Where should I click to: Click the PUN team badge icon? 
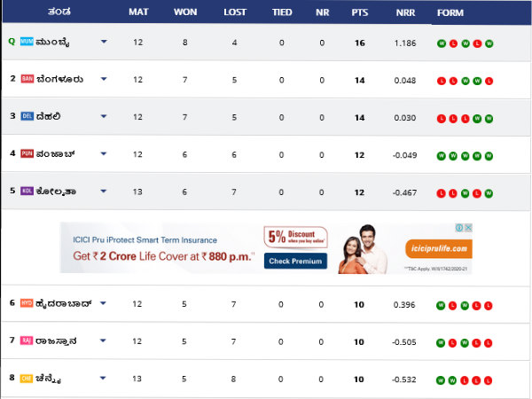(27, 153)
